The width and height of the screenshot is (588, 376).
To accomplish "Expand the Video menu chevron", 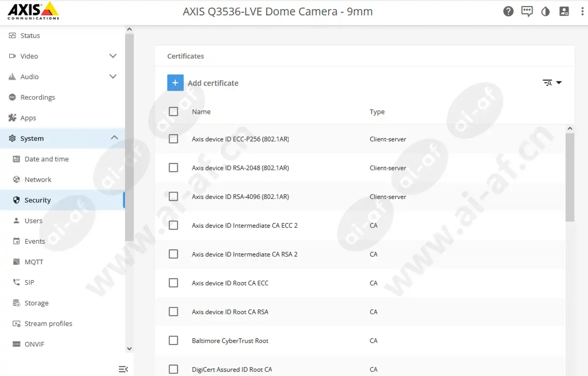I will point(113,56).
